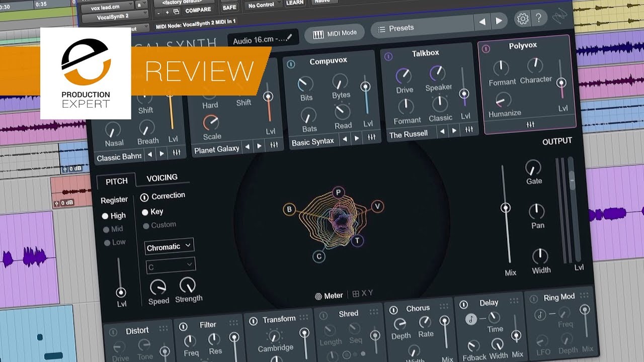Grab the Transform module drag handle
644x362 pixels.
click(304, 317)
